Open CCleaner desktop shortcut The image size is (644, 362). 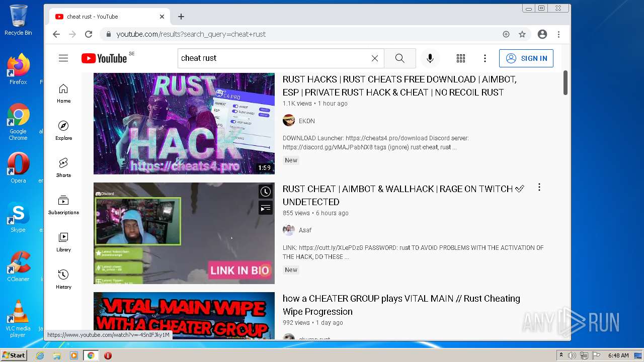click(x=18, y=266)
